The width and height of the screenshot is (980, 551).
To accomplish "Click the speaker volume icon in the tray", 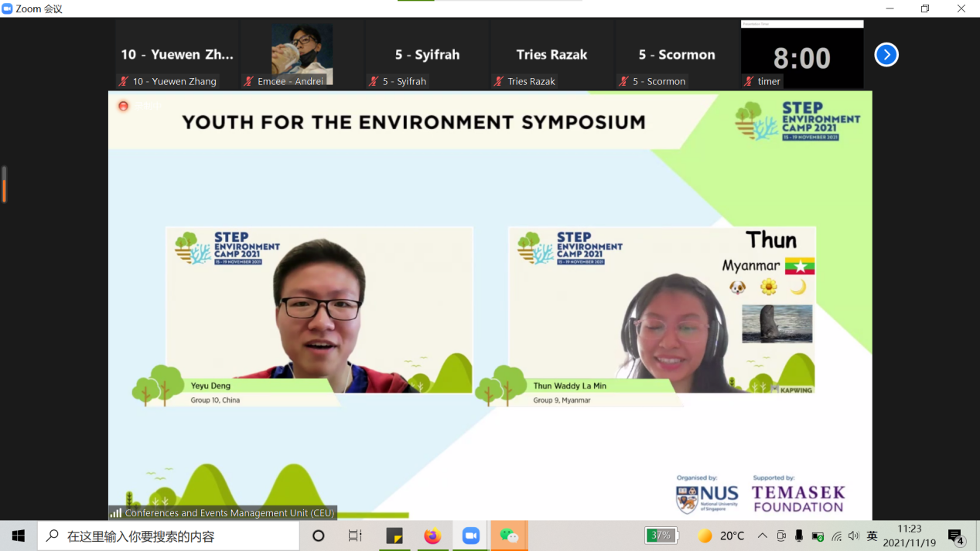I will click(854, 536).
